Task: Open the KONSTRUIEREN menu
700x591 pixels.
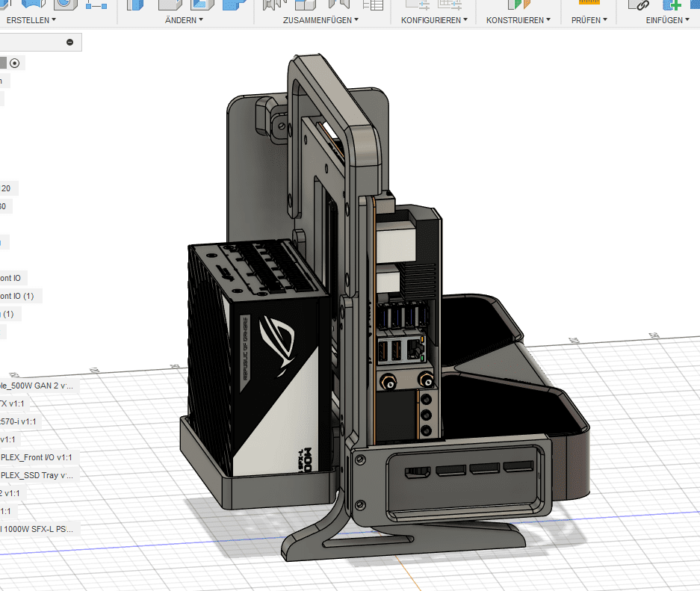Action: tap(518, 20)
